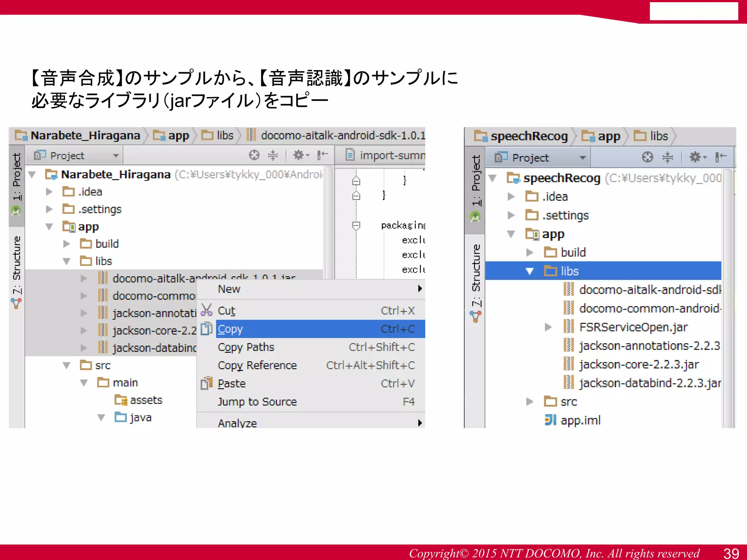
Task: Expand the src folder in speechRecog tree
Action: click(x=530, y=401)
